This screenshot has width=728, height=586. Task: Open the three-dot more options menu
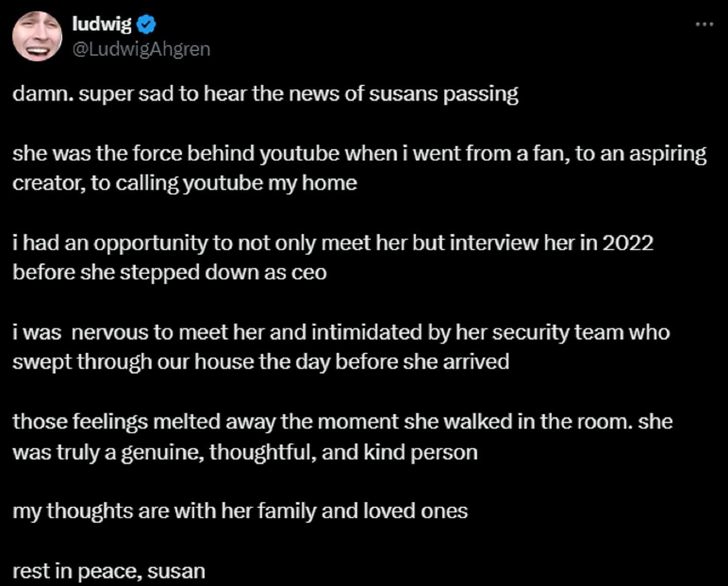704,24
